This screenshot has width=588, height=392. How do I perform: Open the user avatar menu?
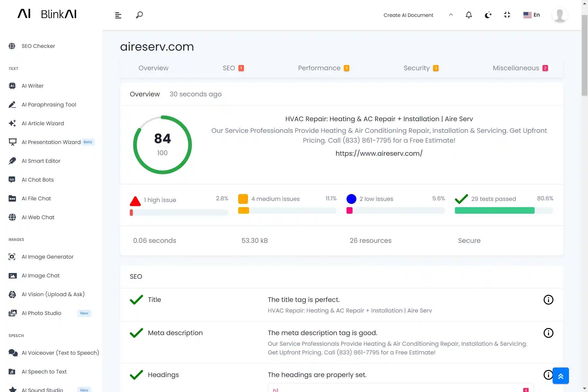click(x=560, y=15)
